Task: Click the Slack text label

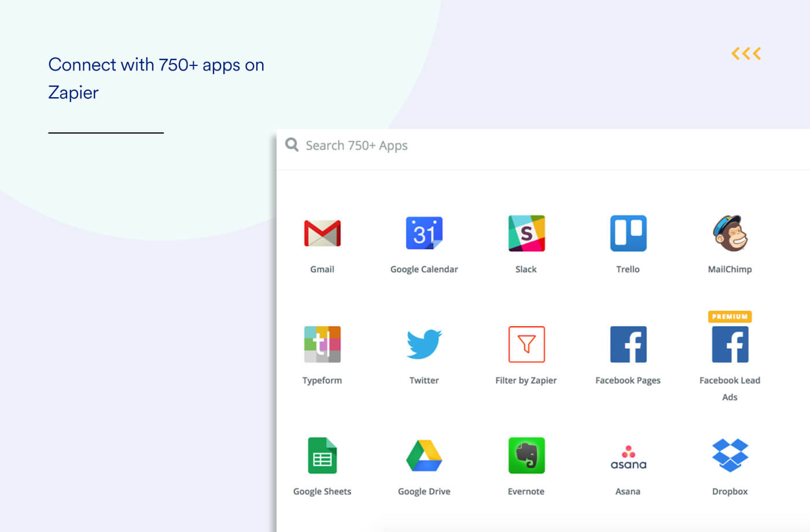Action: [526, 269]
